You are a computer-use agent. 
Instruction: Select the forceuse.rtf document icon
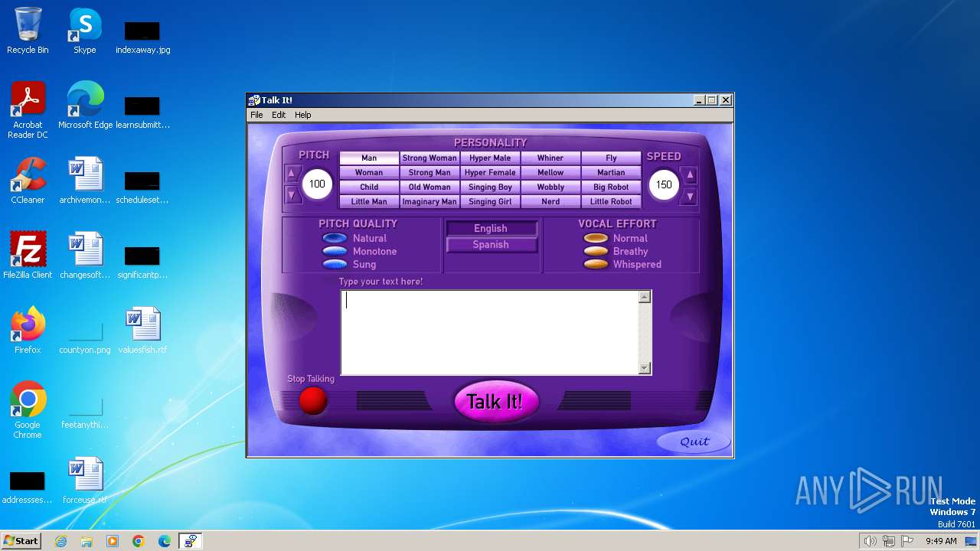click(x=85, y=481)
